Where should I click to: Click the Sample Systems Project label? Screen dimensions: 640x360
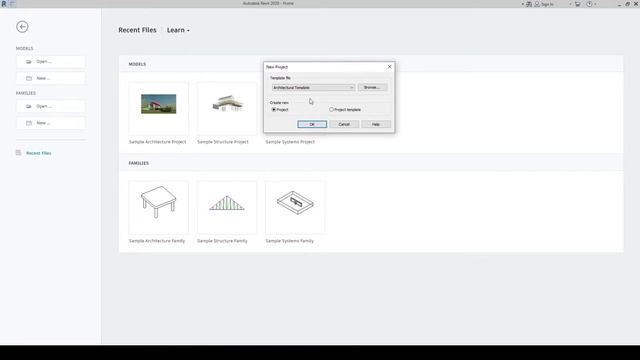click(290, 142)
